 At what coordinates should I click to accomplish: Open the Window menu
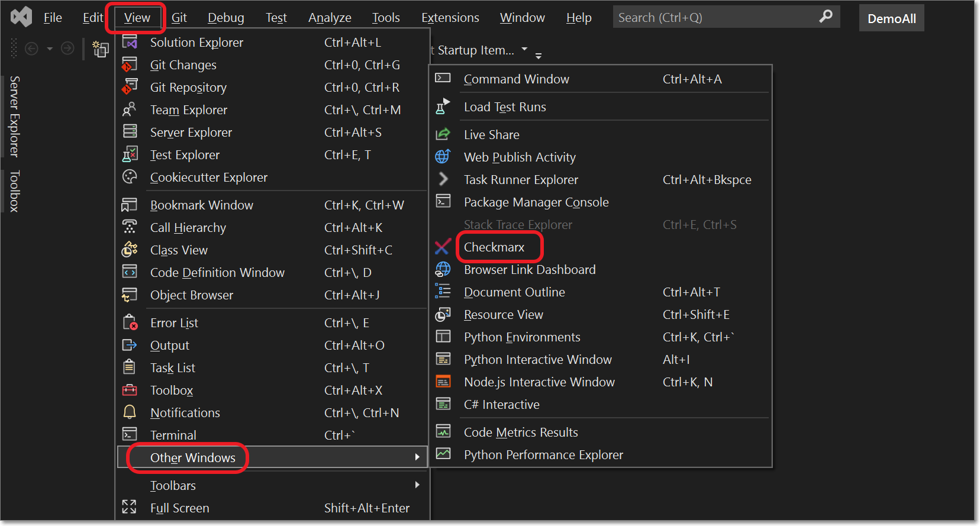(x=522, y=18)
